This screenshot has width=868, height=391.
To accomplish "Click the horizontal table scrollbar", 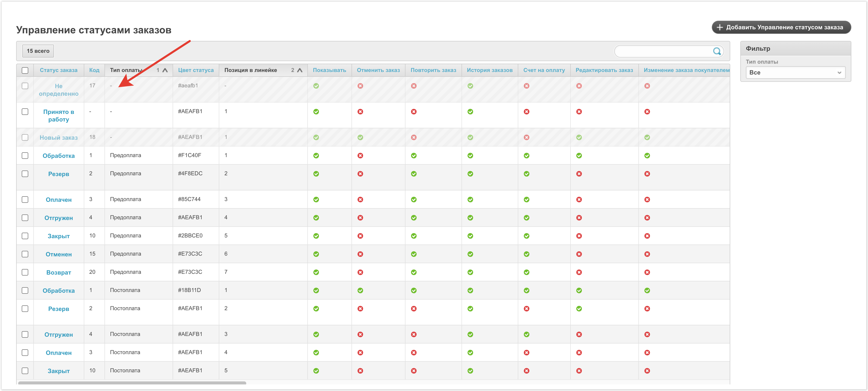I will coord(132,383).
